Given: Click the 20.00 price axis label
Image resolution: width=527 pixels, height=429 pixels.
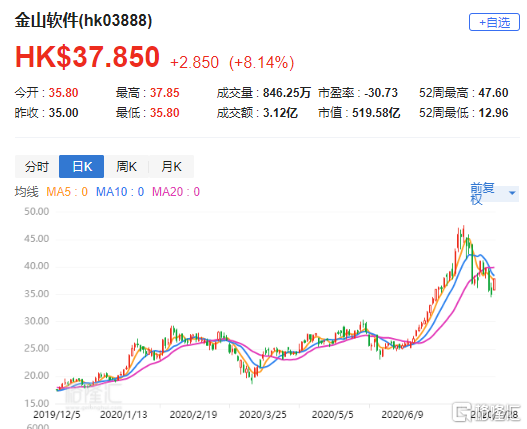Looking at the screenshot, I should click(x=37, y=376).
